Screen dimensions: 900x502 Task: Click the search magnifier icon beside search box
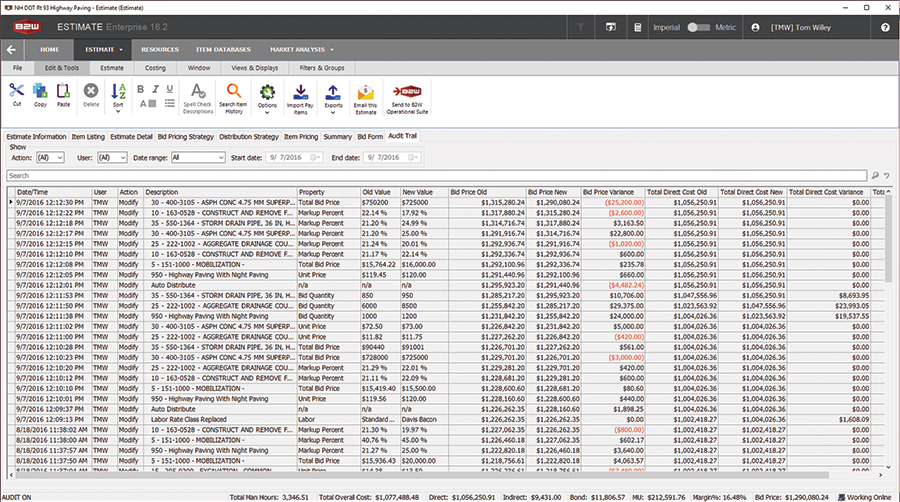click(875, 176)
